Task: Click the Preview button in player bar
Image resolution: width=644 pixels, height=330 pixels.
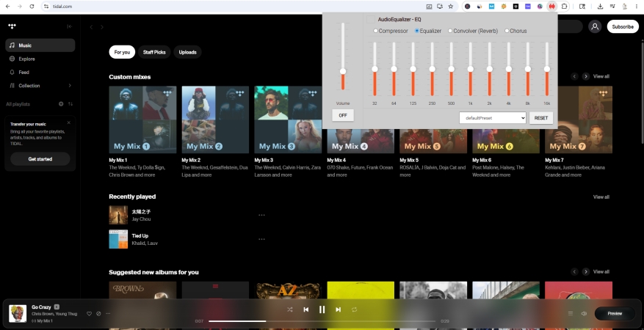Action: click(615, 314)
